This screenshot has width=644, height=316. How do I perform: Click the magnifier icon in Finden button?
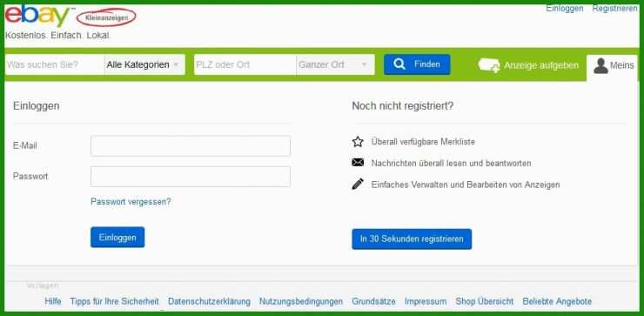tap(399, 64)
